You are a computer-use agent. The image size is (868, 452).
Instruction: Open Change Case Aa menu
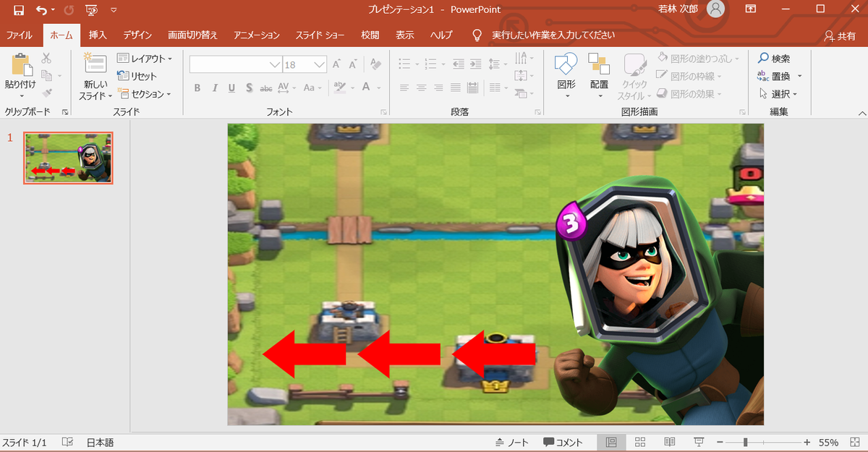click(x=312, y=88)
